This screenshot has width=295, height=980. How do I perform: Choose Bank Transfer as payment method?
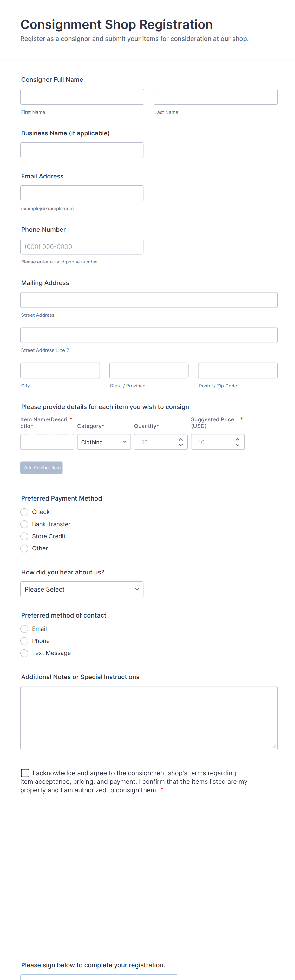point(24,524)
